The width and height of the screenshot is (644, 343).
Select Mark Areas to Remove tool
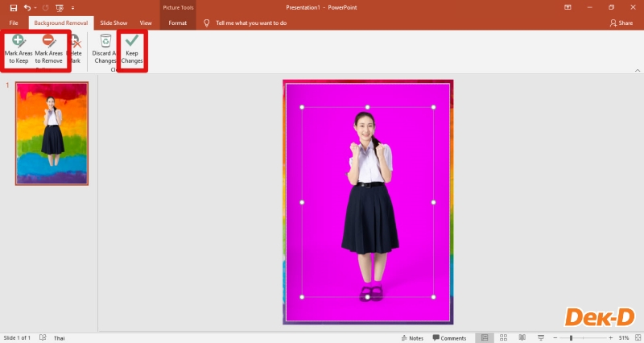pyautogui.click(x=48, y=49)
